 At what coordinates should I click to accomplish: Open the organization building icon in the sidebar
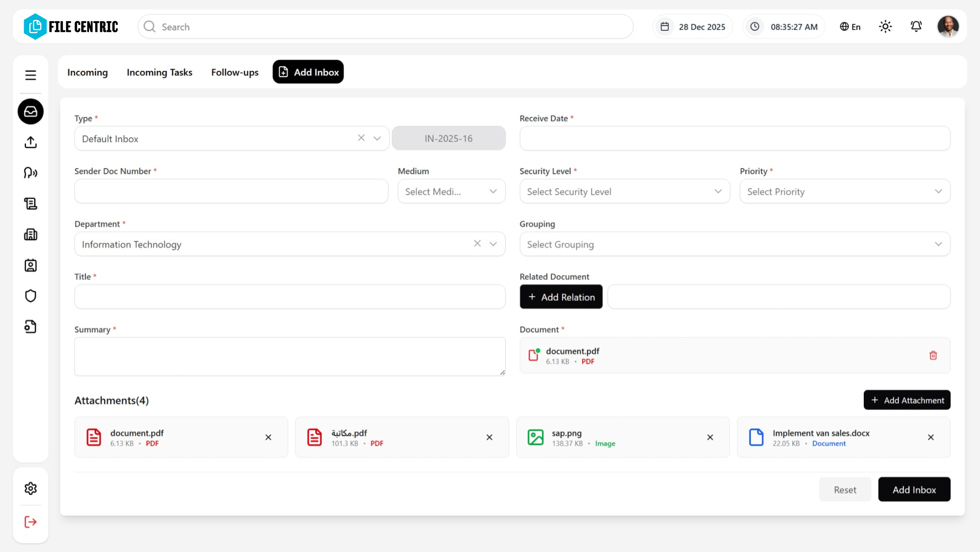tap(30, 234)
